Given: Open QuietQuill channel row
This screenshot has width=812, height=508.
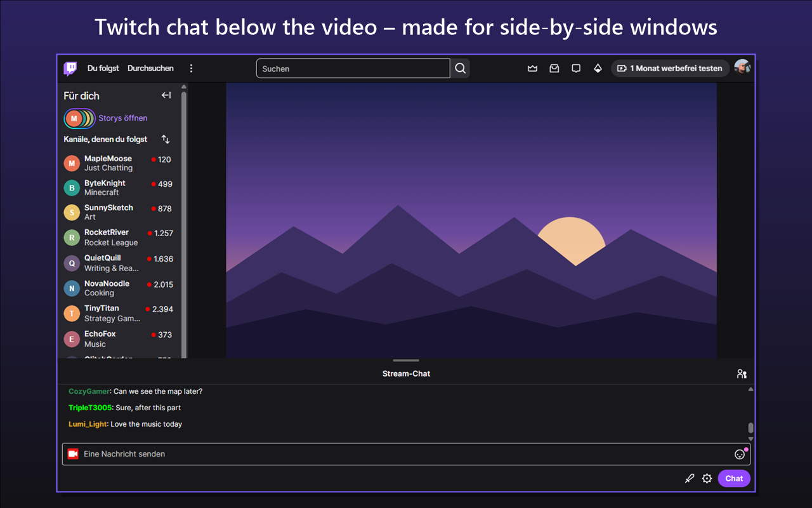Looking at the screenshot, I should (x=118, y=263).
